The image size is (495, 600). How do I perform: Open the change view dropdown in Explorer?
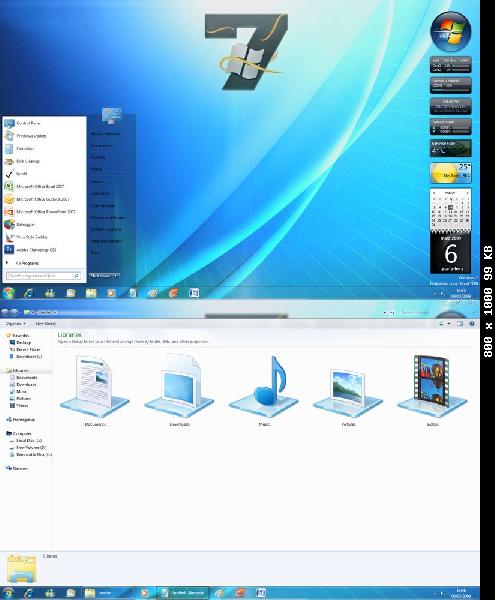(x=449, y=324)
